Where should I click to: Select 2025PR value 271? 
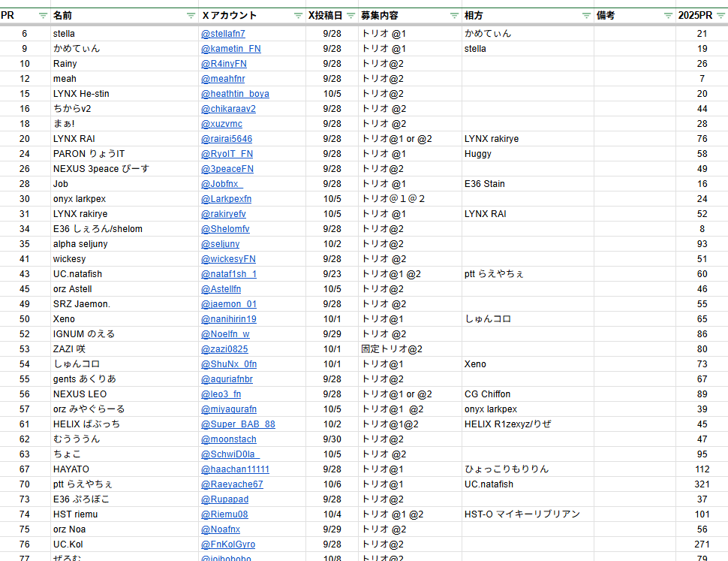(702, 544)
